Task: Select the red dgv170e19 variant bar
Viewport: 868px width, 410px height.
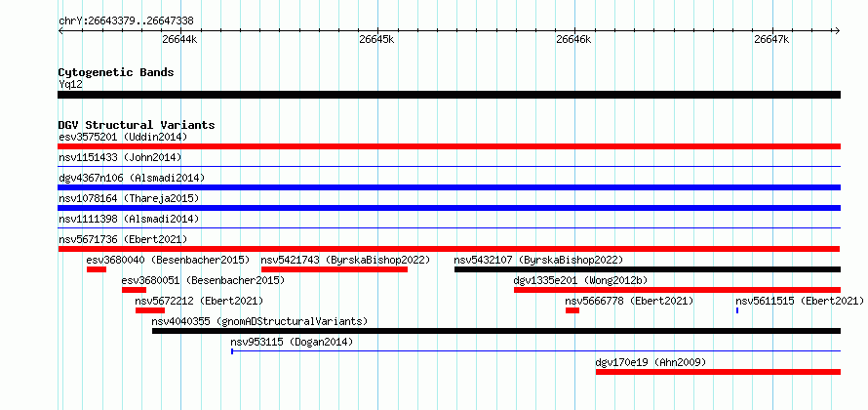Action: pyautogui.click(x=718, y=372)
